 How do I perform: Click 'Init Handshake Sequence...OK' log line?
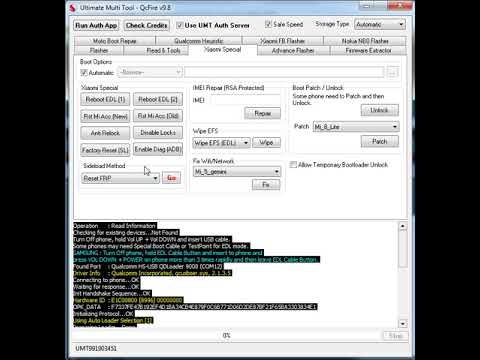point(112,294)
